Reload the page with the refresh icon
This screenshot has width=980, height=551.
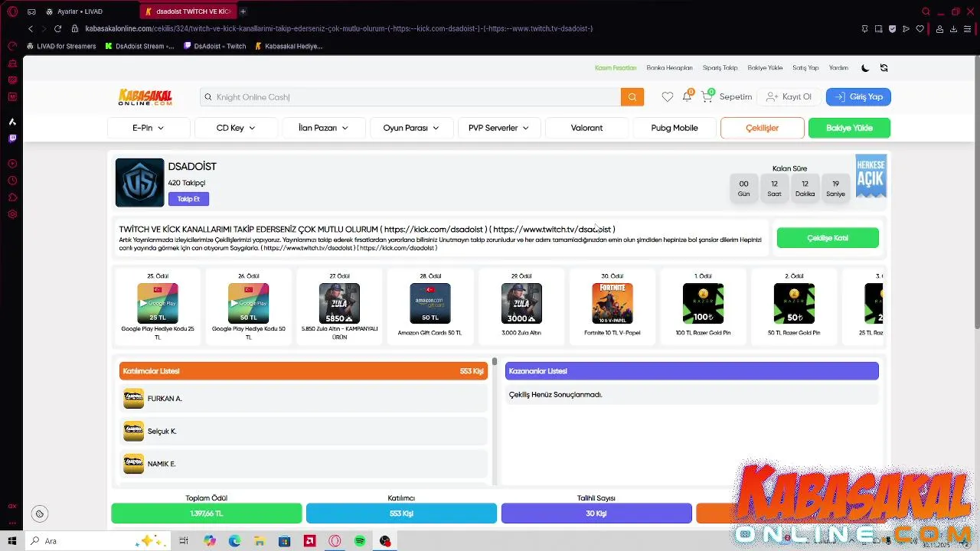(x=57, y=28)
